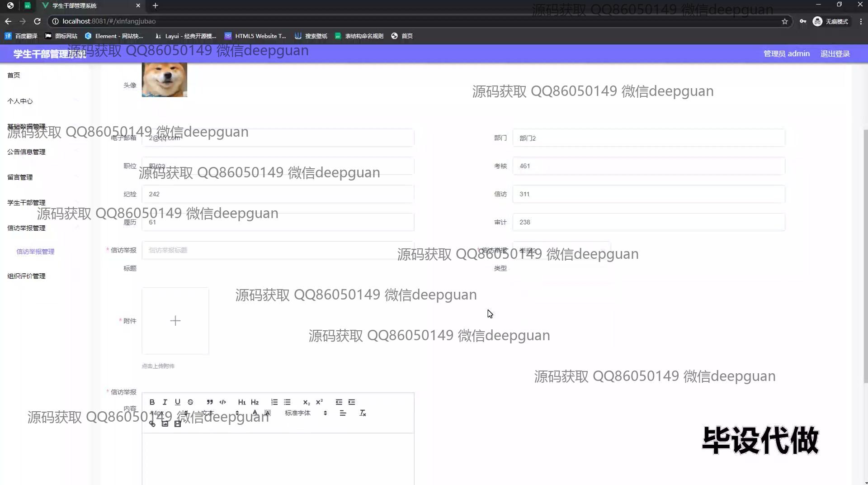Image resolution: width=868 pixels, height=485 pixels.
Task: Open the text background color picker
Action: pyautogui.click(x=268, y=413)
